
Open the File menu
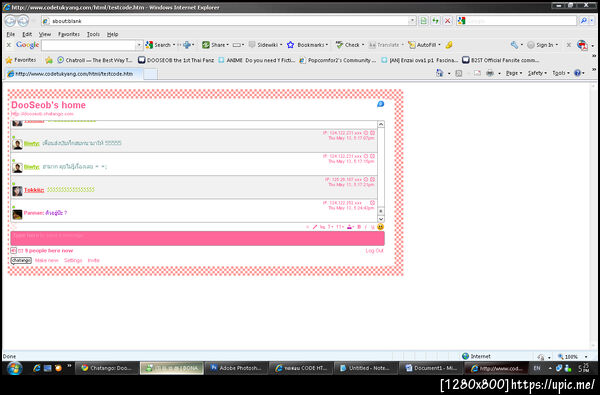[11, 34]
